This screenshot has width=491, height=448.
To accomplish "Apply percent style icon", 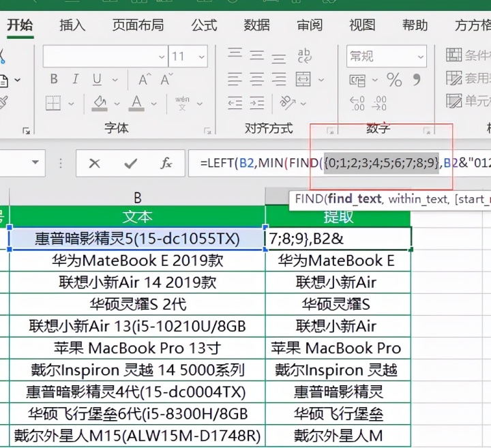I will coord(394,80).
